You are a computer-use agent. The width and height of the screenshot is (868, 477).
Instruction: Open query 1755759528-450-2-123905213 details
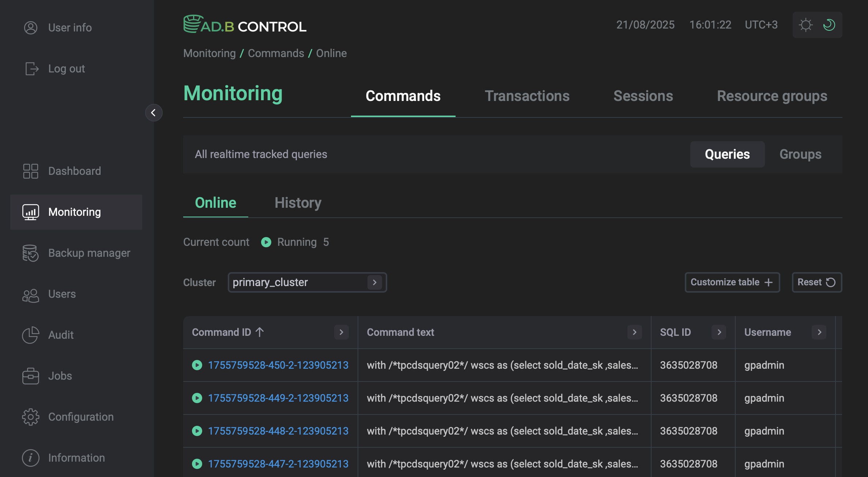[x=278, y=365]
